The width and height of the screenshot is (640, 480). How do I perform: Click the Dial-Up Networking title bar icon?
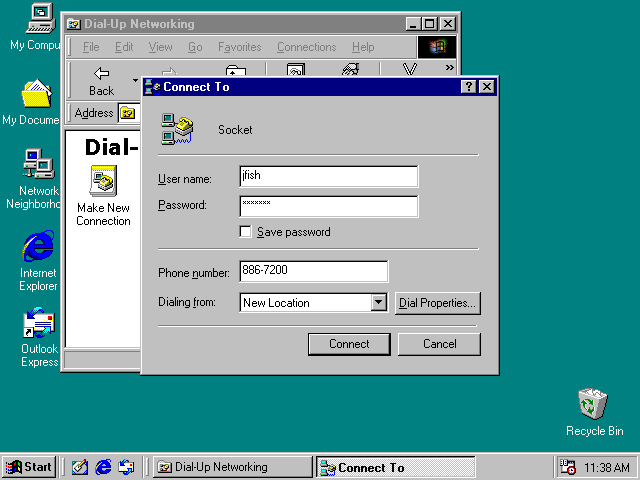[74, 24]
